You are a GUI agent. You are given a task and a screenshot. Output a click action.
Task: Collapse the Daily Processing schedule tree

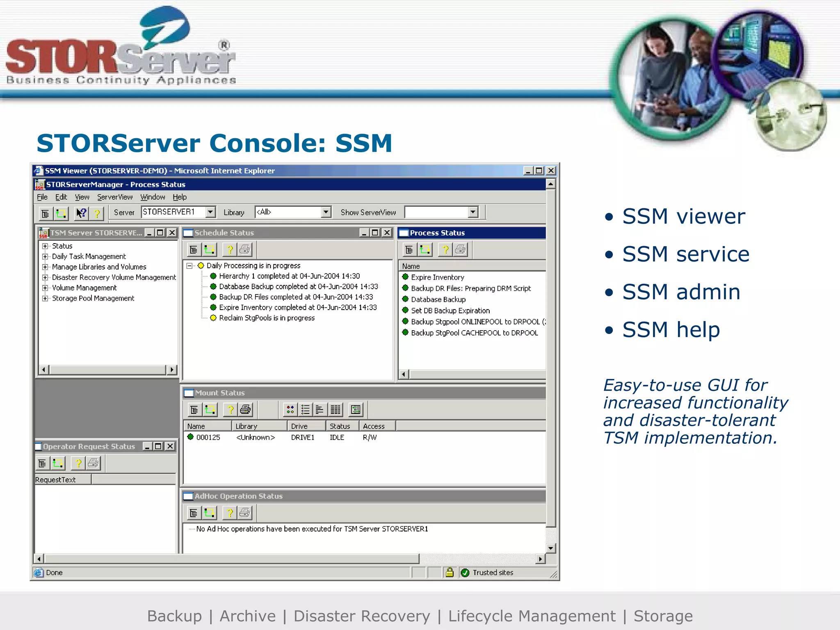coord(189,266)
